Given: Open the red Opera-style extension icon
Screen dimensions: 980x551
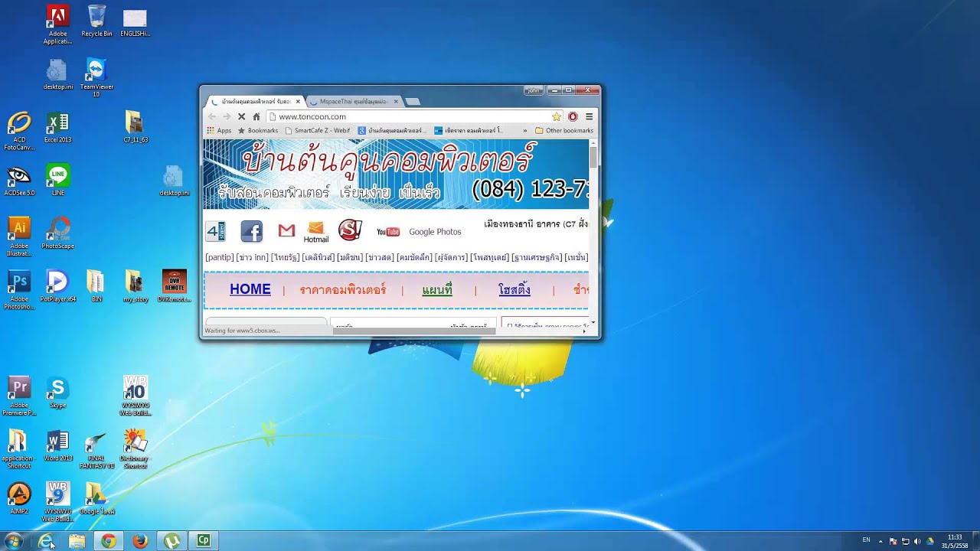Looking at the screenshot, I should pyautogui.click(x=573, y=116).
